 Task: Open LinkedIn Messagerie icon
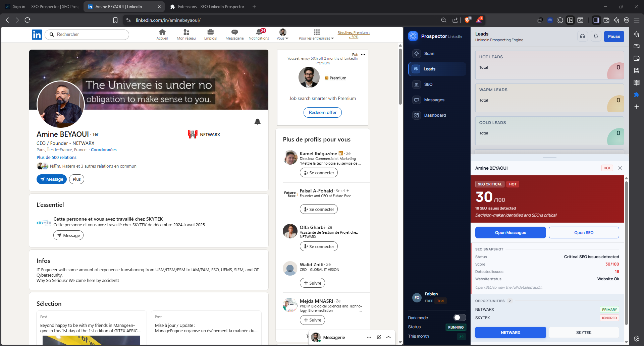pos(234,34)
